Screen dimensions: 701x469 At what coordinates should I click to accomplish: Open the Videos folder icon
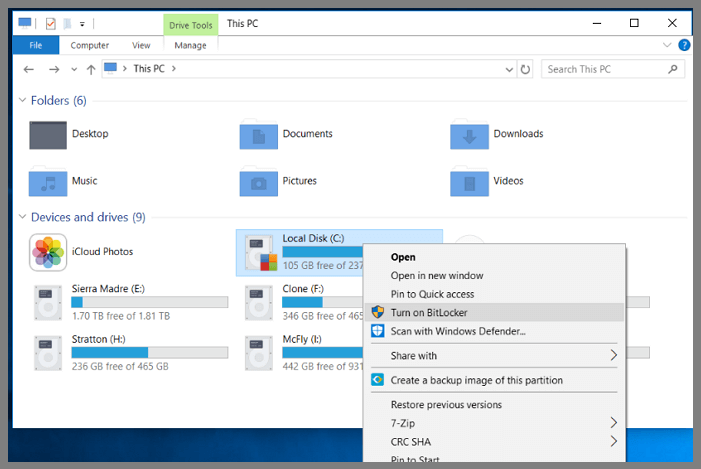tap(469, 182)
